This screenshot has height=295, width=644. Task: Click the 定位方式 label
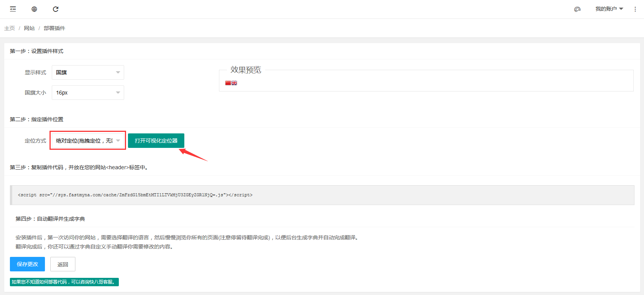pos(35,141)
